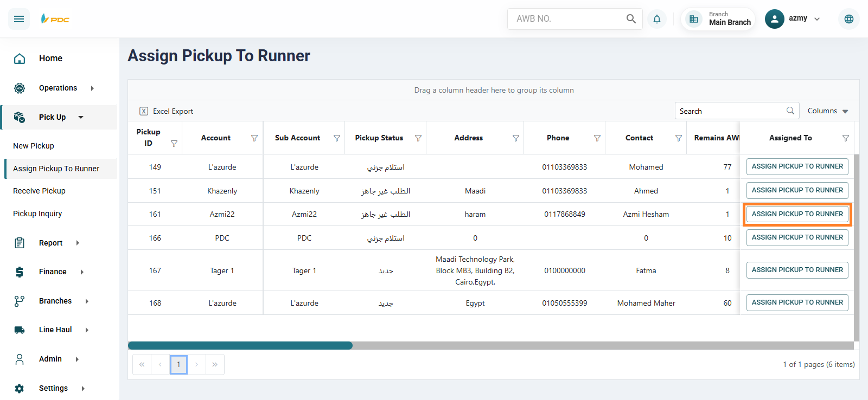Click the Branches icon in sidebar
The image size is (868, 400).
coord(20,301)
